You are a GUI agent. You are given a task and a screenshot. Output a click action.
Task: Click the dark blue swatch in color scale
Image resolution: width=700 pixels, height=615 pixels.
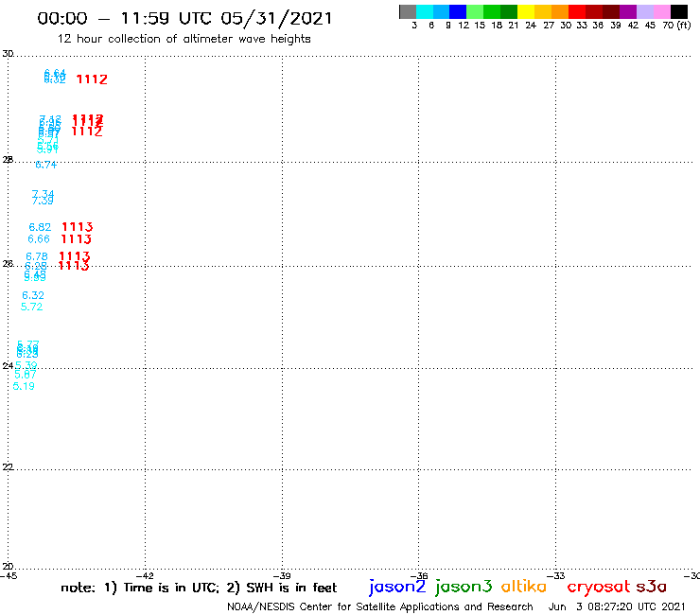pos(458,11)
